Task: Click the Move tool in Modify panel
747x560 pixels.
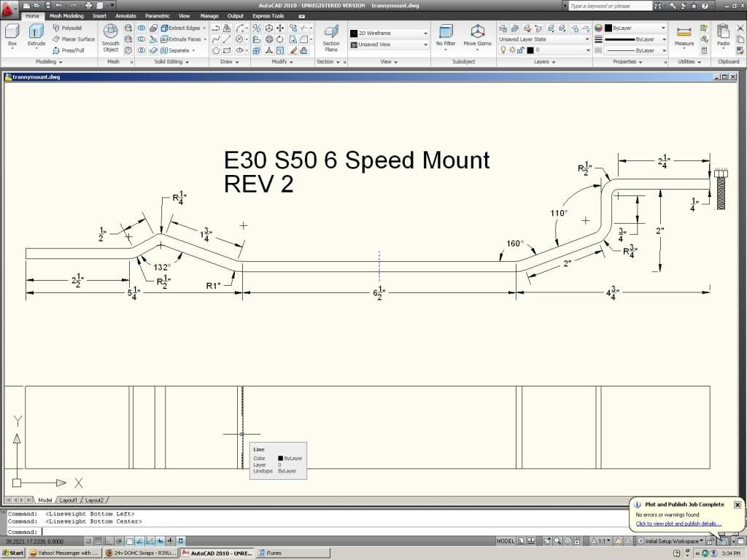Action: pyautogui.click(x=281, y=28)
